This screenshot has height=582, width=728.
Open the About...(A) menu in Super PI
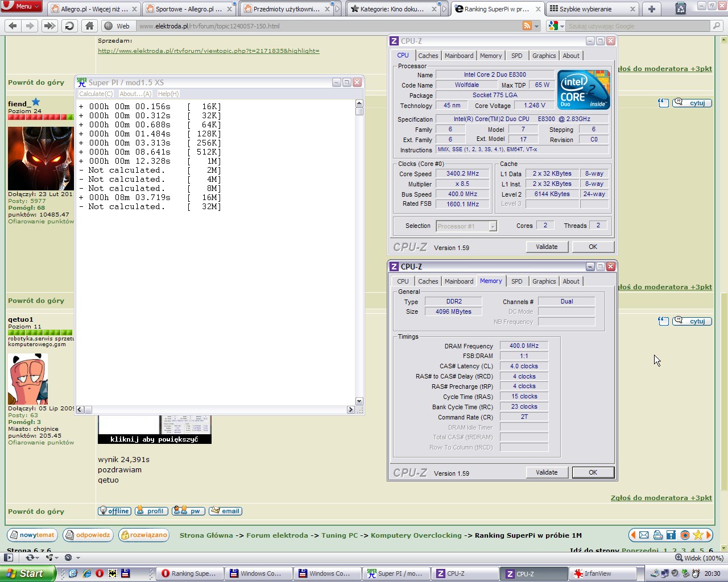pos(135,94)
